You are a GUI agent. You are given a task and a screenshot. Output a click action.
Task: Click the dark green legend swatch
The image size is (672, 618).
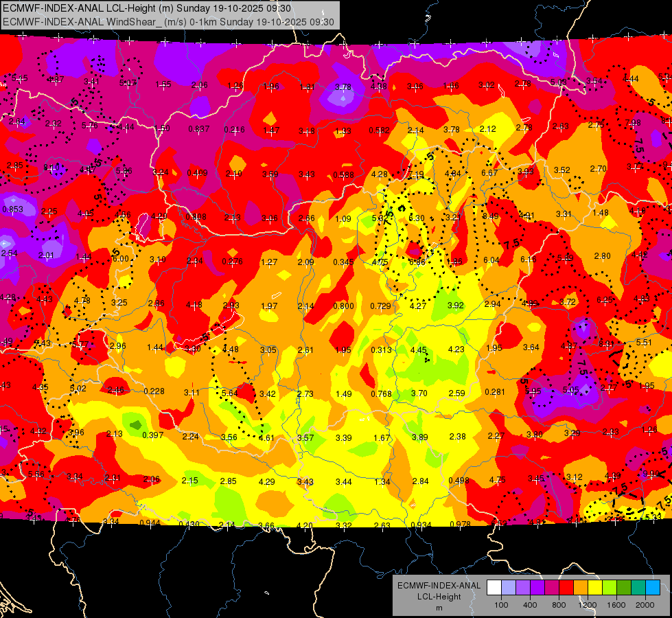(624, 588)
